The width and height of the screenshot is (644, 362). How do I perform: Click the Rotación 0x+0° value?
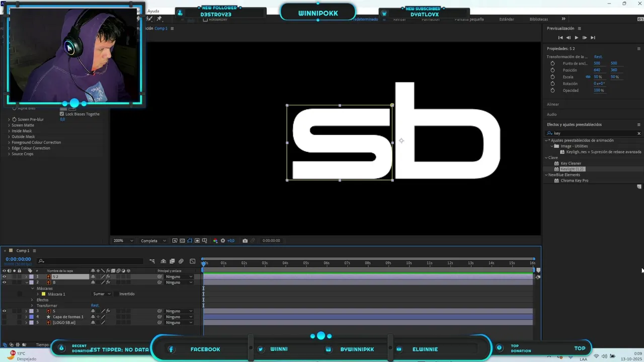(599, 83)
